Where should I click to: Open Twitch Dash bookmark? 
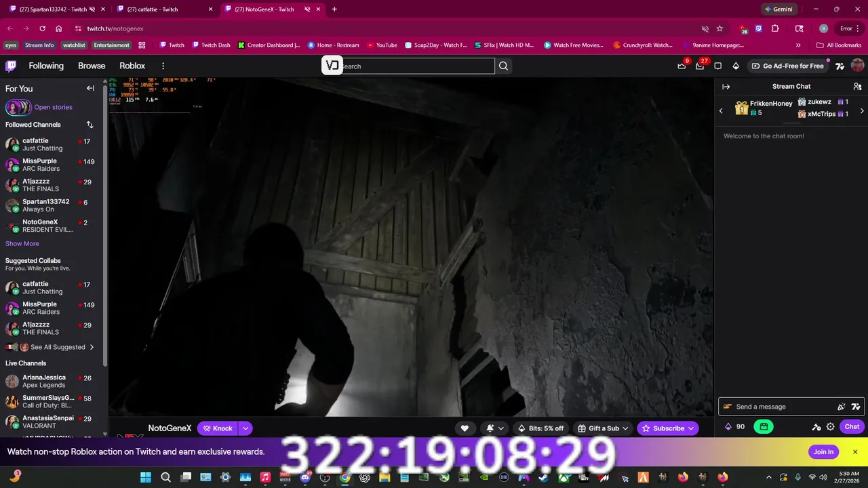[x=211, y=45]
